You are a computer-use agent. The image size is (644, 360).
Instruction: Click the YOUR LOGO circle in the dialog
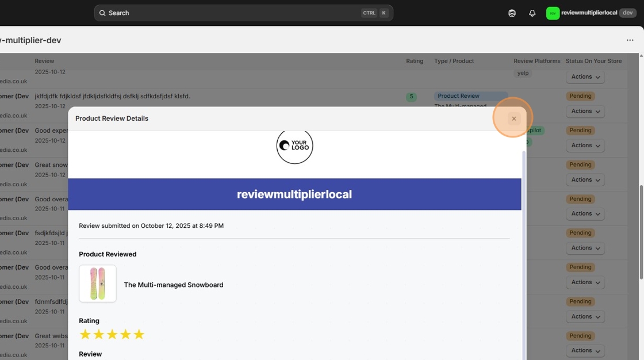294,146
